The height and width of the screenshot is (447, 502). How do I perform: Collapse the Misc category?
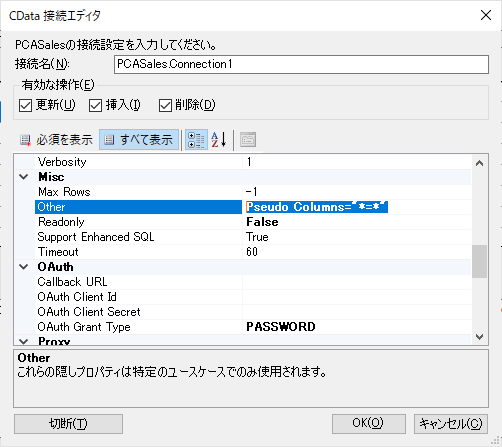24,177
